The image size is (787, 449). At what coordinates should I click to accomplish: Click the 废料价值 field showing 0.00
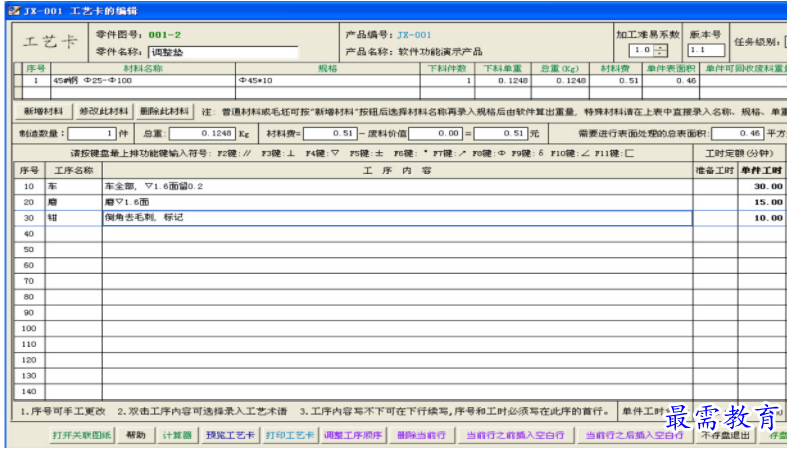(436, 133)
